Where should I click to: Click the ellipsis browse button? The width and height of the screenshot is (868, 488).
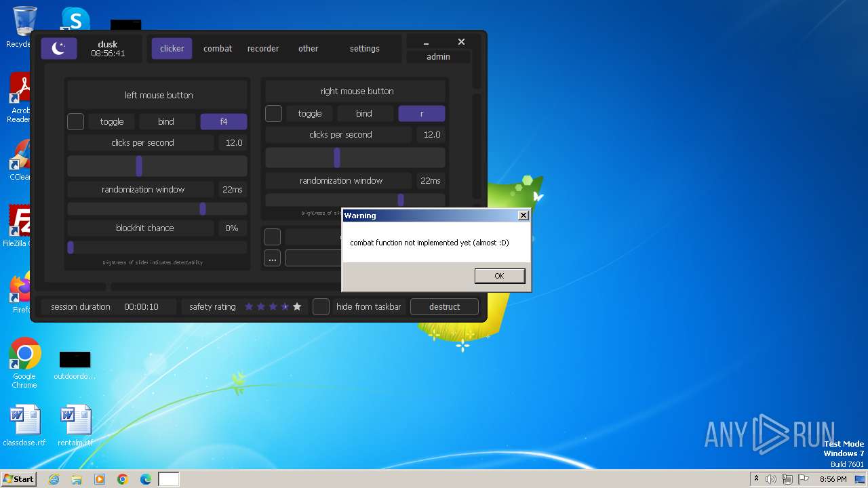(272, 258)
